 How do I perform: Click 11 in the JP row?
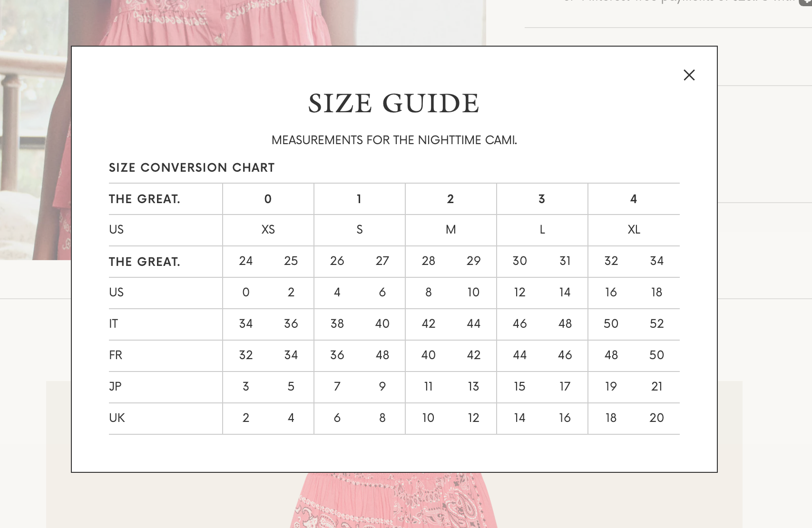pos(428,386)
